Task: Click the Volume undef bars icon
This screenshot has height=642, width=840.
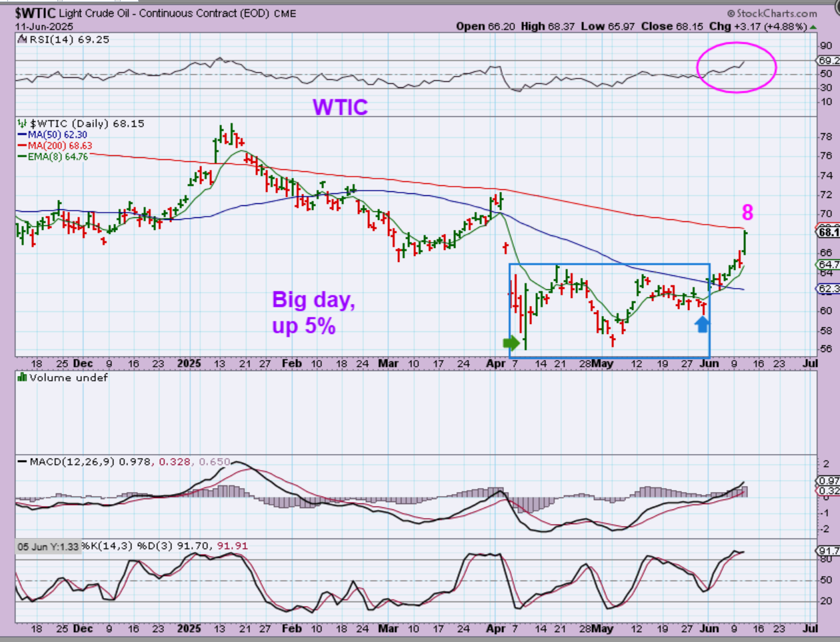Action: (x=23, y=377)
